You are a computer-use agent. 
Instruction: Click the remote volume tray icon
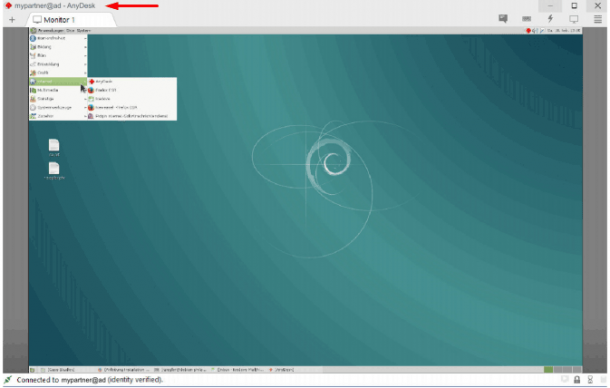coord(535,30)
